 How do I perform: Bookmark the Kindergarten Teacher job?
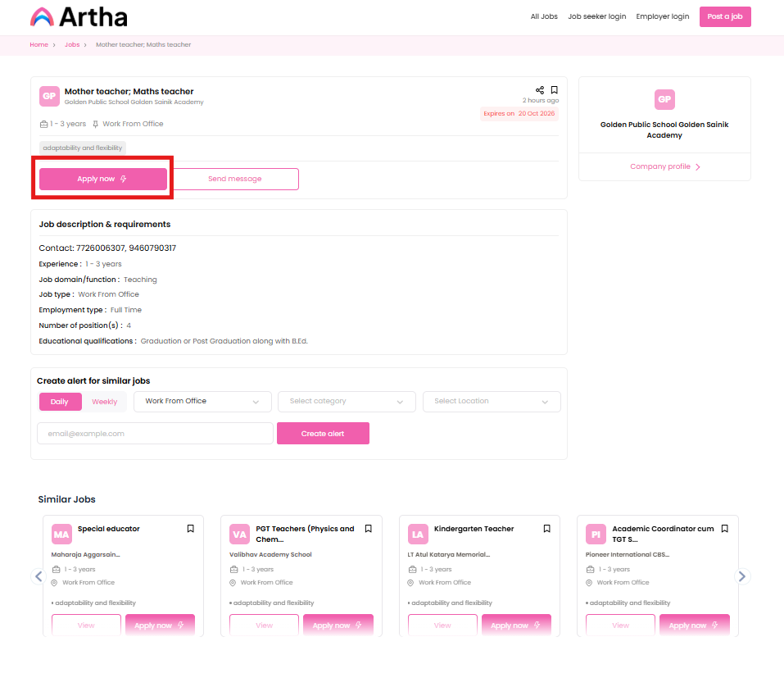(x=547, y=529)
